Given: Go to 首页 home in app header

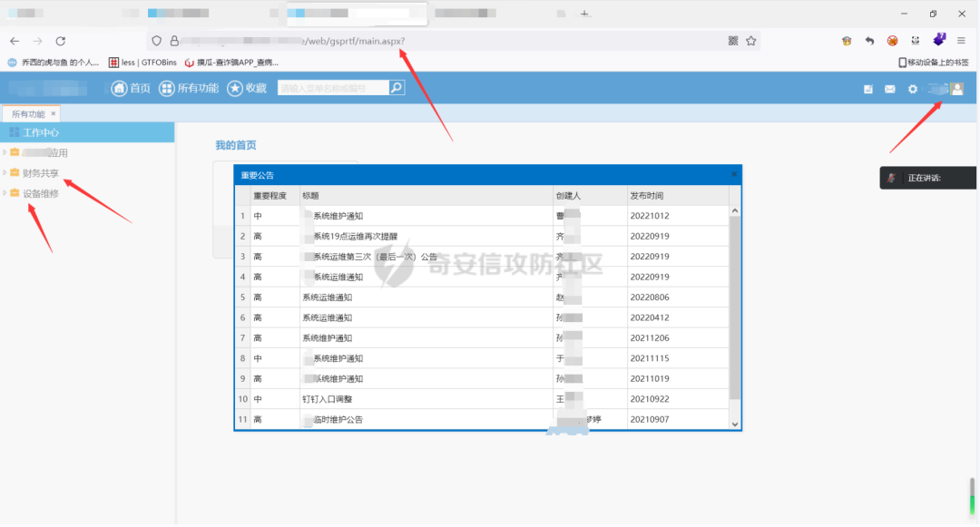Looking at the screenshot, I should pos(131,89).
